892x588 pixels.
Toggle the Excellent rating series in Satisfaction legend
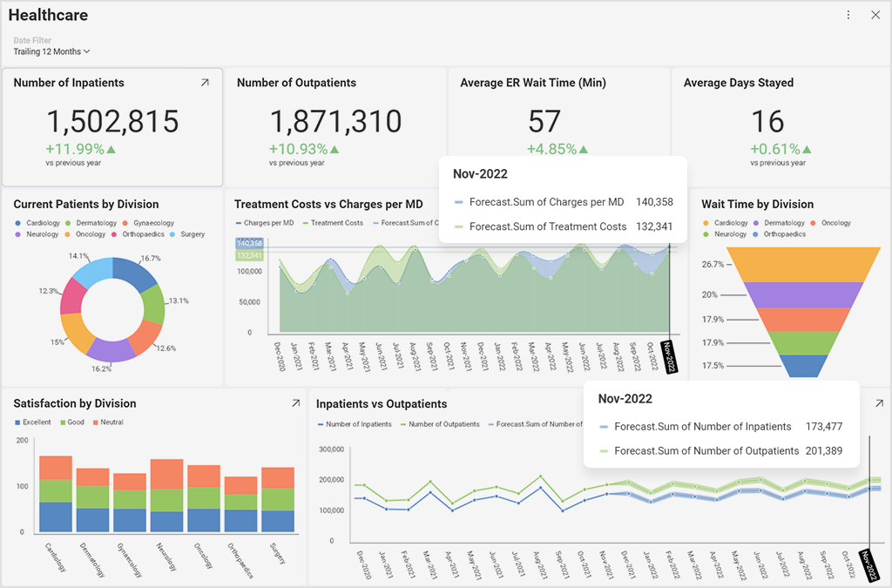point(37,422)
